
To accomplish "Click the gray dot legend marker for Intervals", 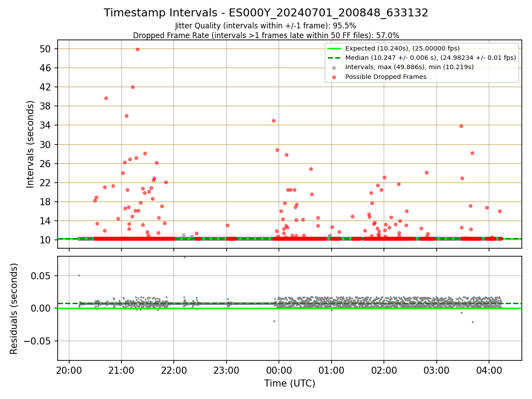I will point(334,68).
